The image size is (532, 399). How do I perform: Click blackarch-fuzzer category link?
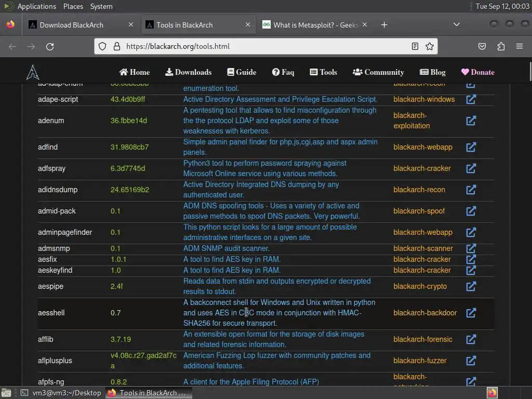(x=420, y=361)
